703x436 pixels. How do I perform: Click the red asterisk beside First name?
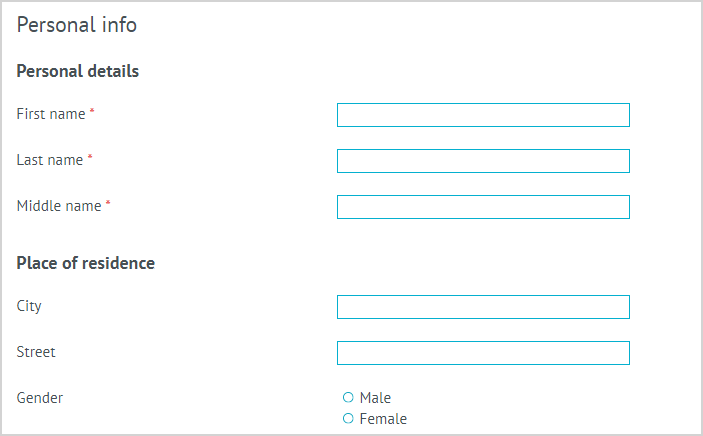tap(92, 112)
